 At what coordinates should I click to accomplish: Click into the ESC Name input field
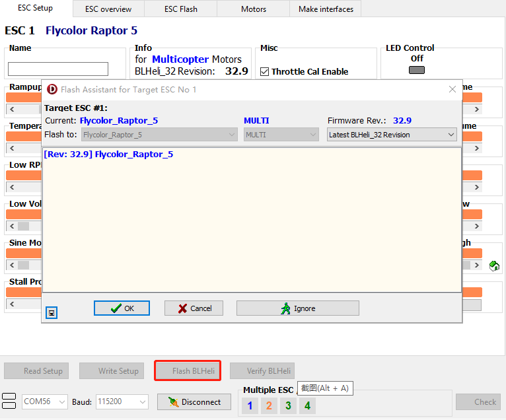[x=58, y=69]
